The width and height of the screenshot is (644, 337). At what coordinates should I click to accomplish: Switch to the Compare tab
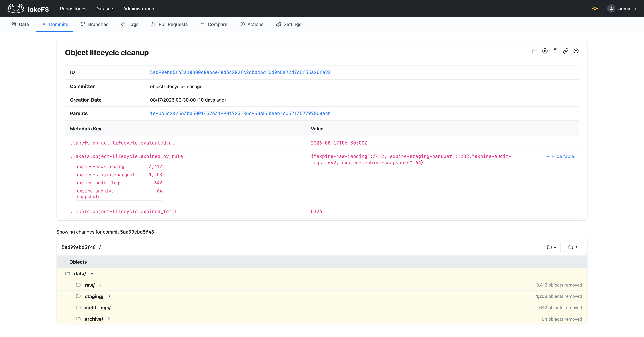coord(214,24)
